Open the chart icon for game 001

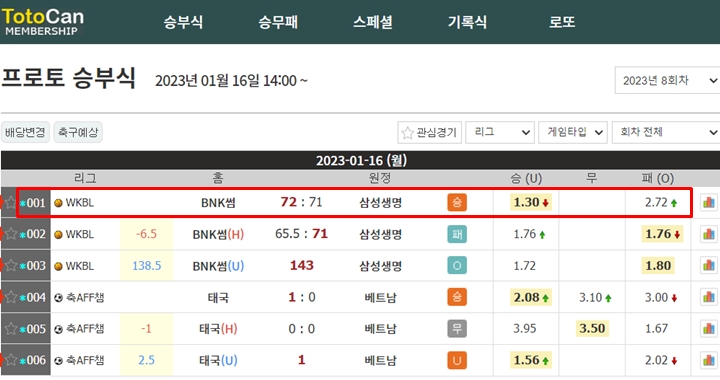click(x=709, y=202)
